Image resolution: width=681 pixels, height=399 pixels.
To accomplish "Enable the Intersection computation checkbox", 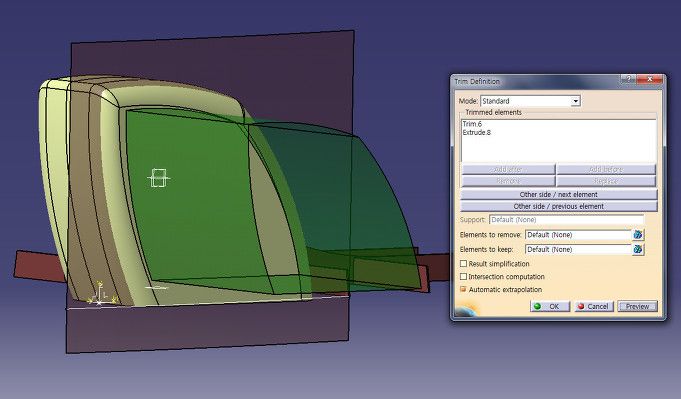I will point(463,276).
